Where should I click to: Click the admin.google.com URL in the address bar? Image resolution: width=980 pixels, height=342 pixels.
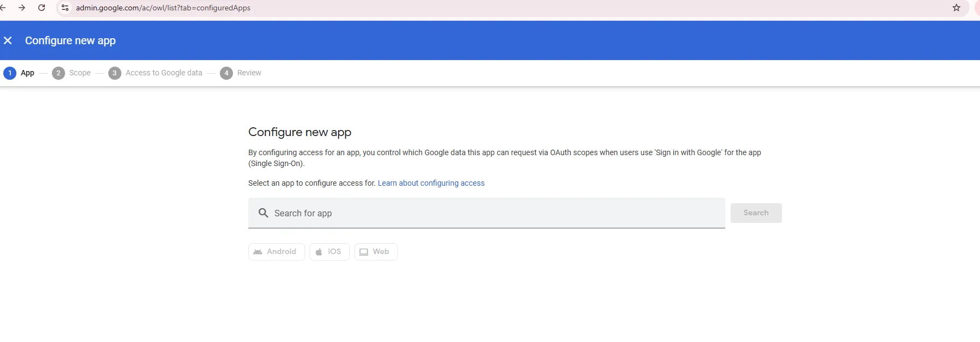click(163, 8)
